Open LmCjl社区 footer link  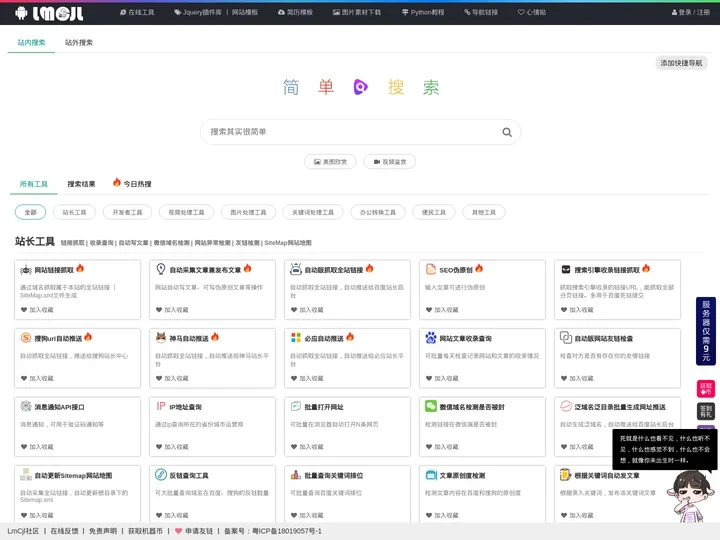[23, 531]
